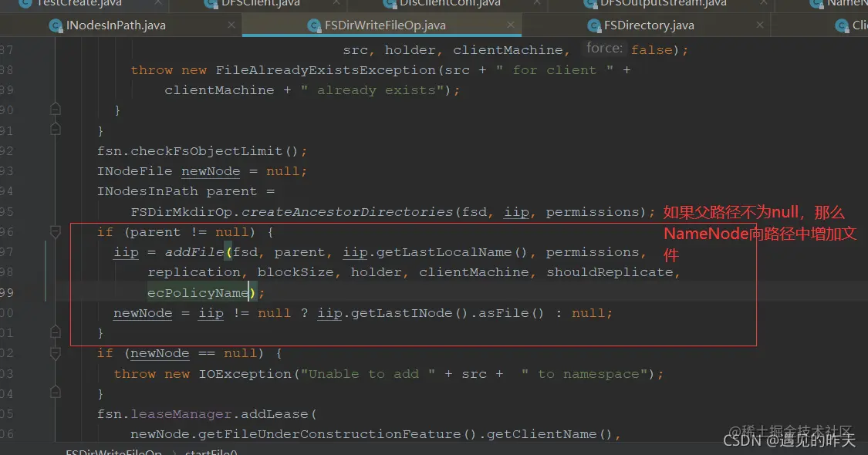
Task: Click fold marker on line after 'already exists'
Action: 56,109
